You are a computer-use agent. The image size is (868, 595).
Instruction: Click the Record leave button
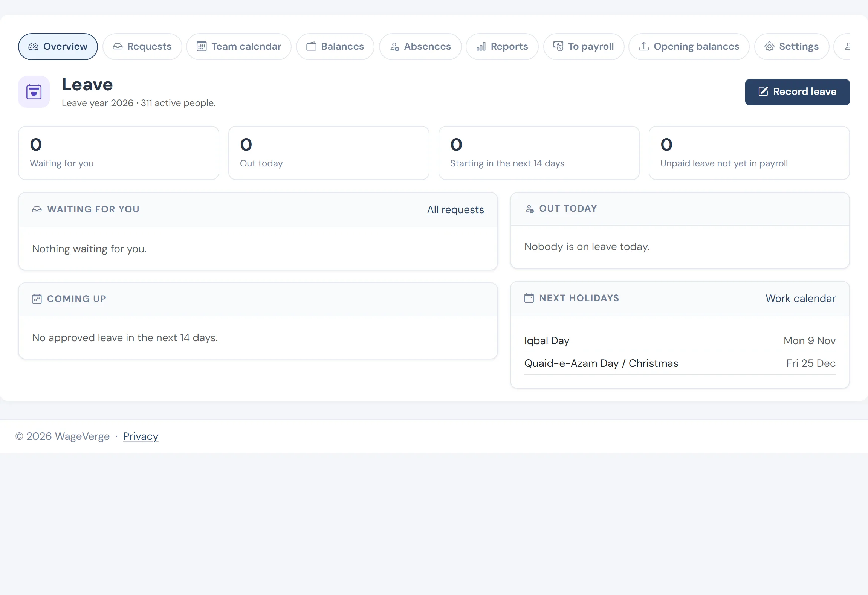[x=797, y=92]
